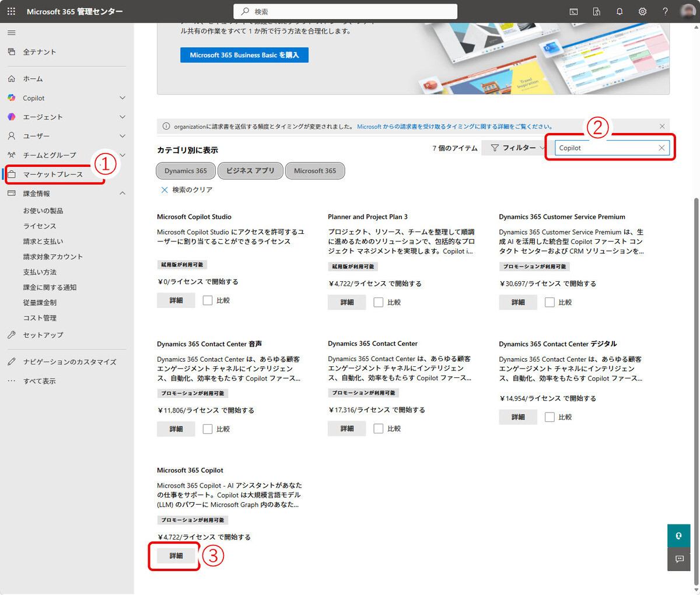
Task: Open Cloud Shell icon in header
Action: [574, 11]
